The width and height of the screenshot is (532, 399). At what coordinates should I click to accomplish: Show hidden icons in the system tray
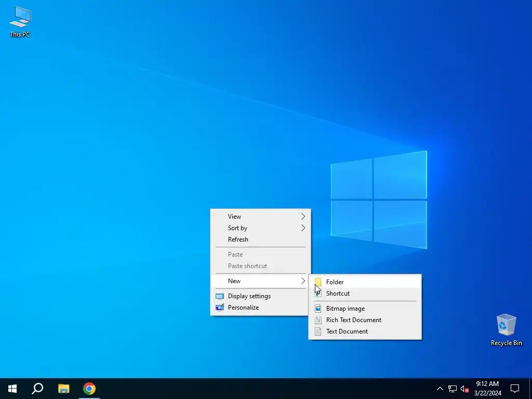(x=440, y=389)
